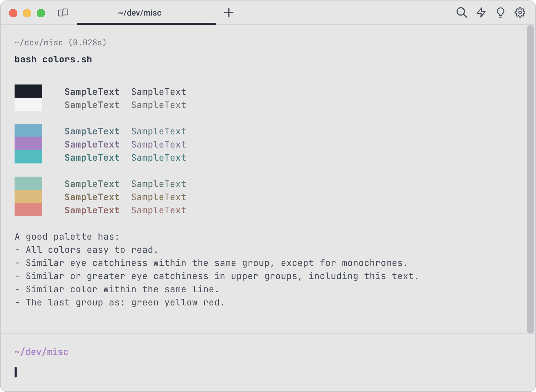Click the 'green yellow red' line
The image size is (536, 392).
(x=120, y=303)
